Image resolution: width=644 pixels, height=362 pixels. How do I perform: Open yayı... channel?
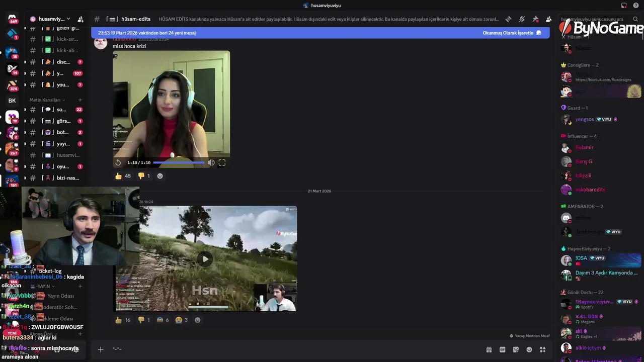coord(55,144)
